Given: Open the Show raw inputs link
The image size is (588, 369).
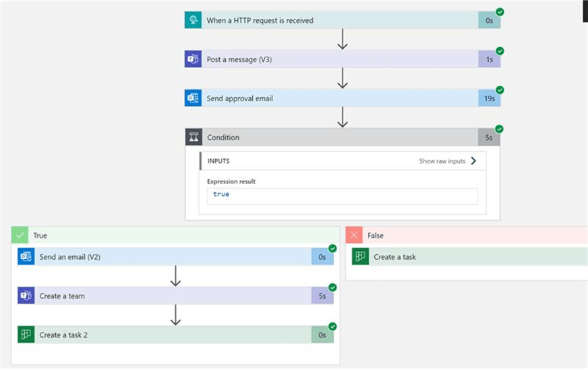Looking at the screenshot, I should pyautogui.click(x=442, y=161).
